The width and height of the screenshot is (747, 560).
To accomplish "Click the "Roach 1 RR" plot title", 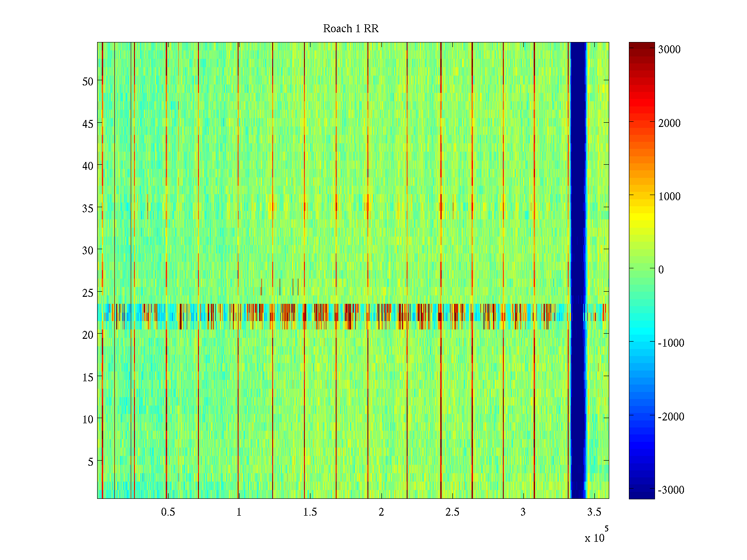I will (351, 29).
